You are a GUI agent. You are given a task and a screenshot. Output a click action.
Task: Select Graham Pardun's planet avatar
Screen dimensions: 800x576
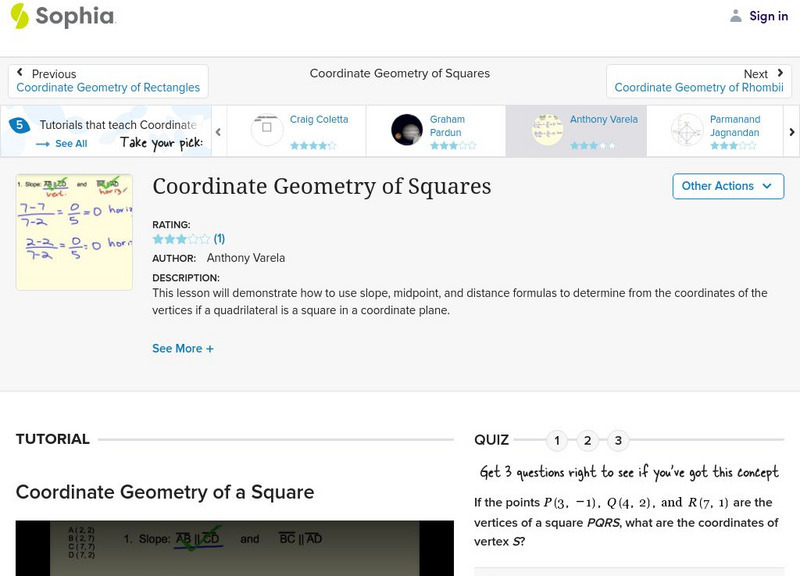[x=407, y=130]
